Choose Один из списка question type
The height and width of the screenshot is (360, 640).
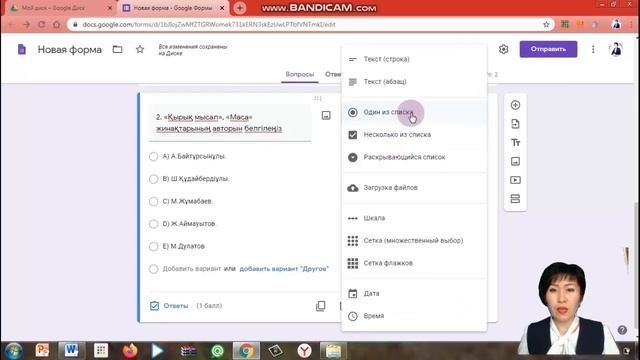click(414, 112)
